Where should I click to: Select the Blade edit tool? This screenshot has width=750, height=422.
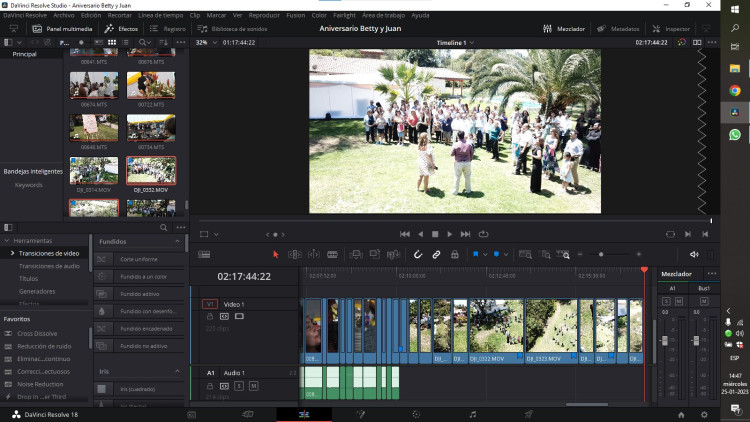(332, 255)
